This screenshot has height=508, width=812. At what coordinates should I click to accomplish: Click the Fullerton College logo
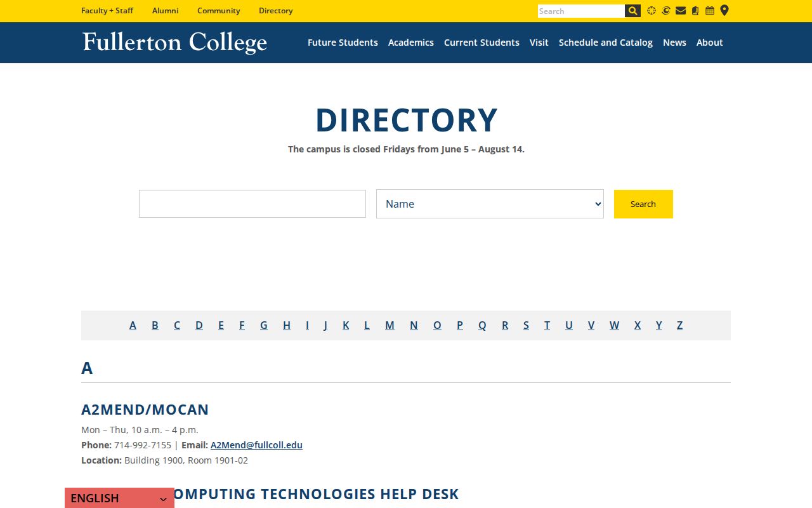coord(174,43)
